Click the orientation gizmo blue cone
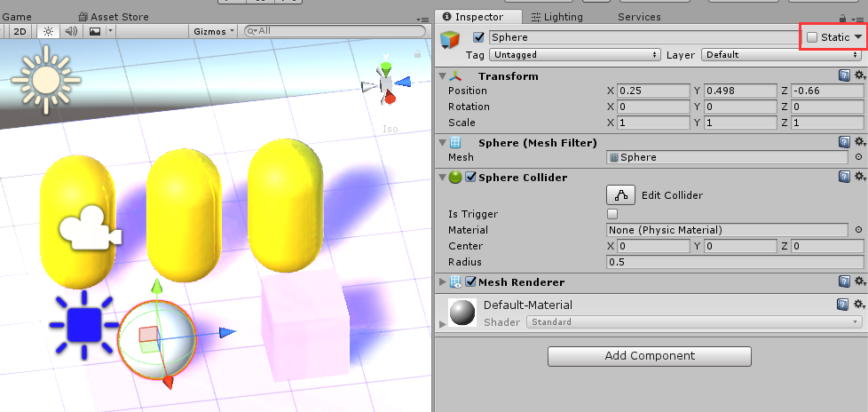 [404, 83]
